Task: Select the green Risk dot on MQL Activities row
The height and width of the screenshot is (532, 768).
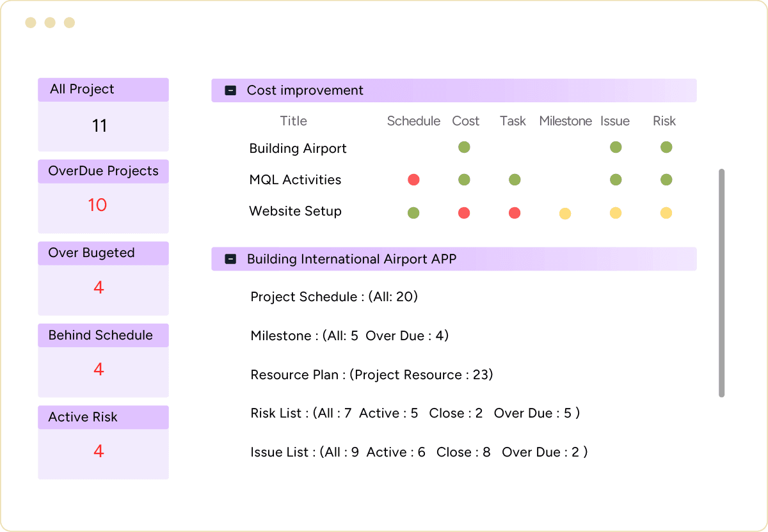Action: coord(666,180)
